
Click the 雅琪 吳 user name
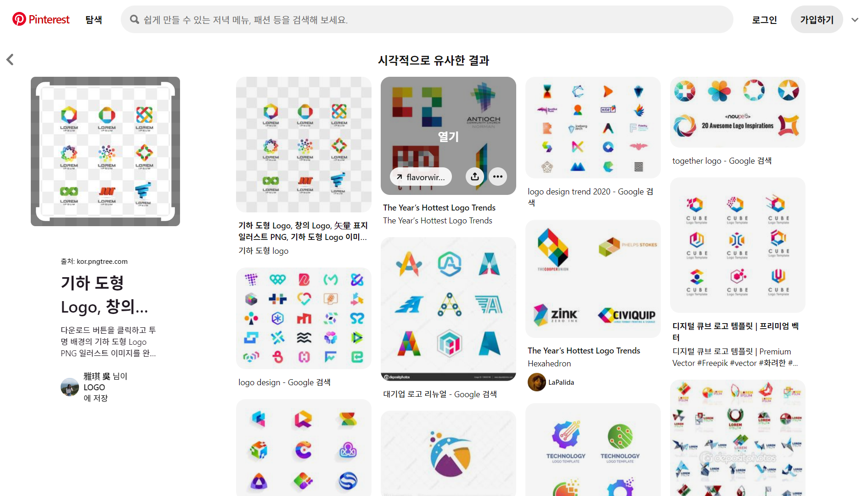[x=97, y=376]
